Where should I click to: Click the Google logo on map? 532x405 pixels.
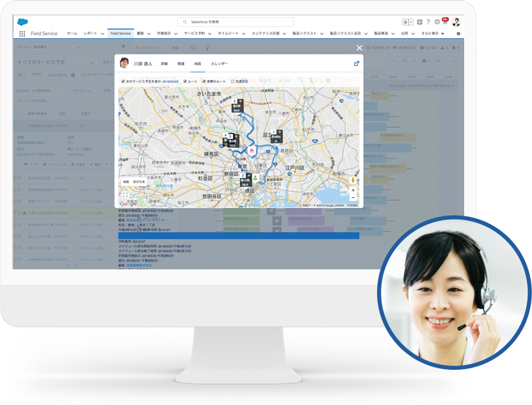tap(129, 203)
